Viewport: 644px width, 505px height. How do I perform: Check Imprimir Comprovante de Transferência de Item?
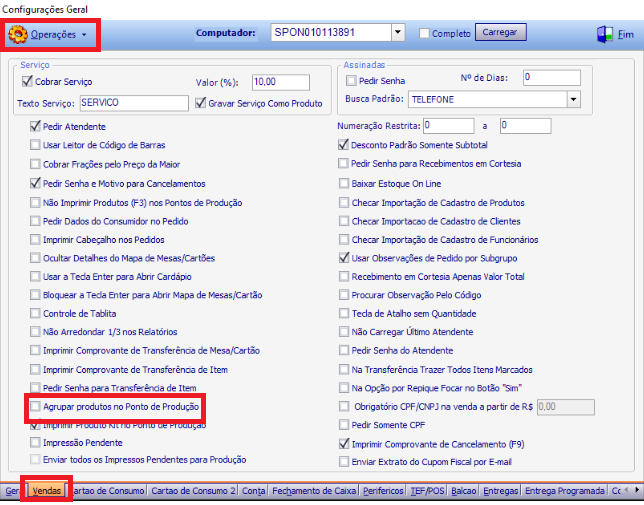[x=35, y=370]
